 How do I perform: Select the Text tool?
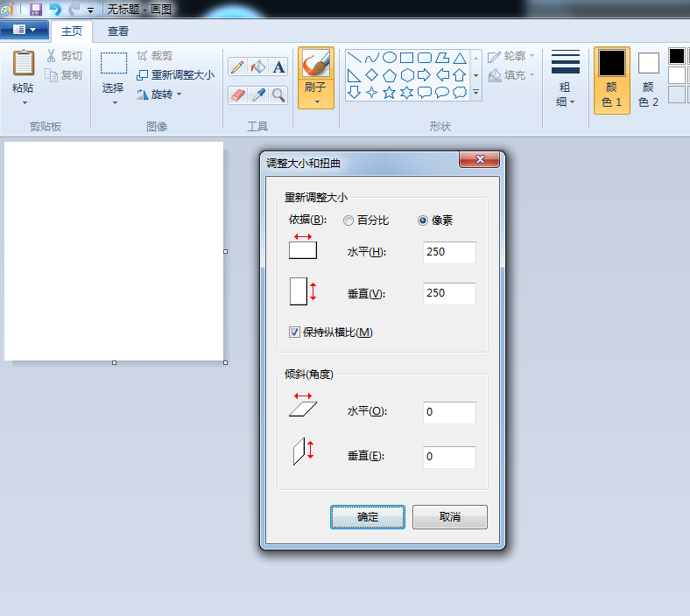click(278, 67)
